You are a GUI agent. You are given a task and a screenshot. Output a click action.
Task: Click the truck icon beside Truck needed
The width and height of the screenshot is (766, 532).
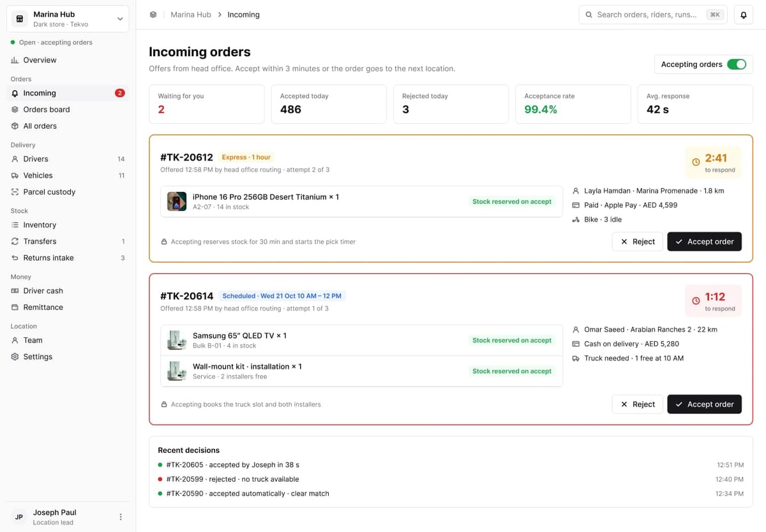pyautogui.click(x=576, y=358)
